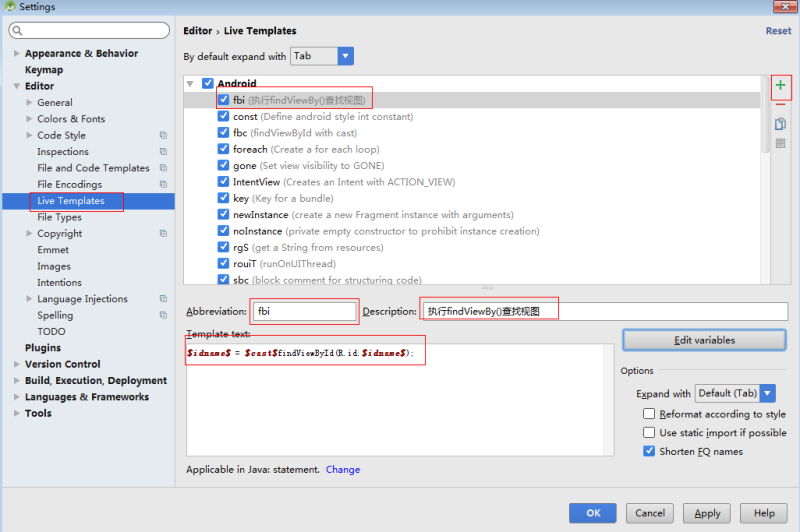Click project-level icon next to Code Style

pos(163,135)
